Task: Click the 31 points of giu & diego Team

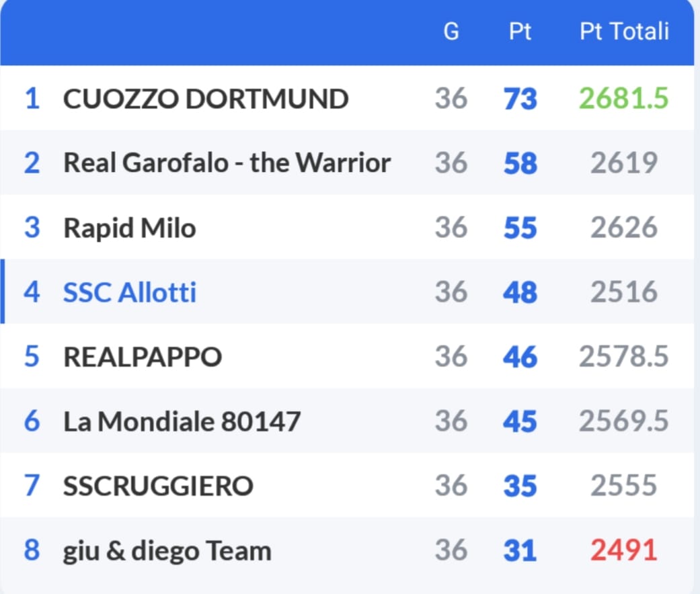Action: pyautogui.click(x=520, y=551)
